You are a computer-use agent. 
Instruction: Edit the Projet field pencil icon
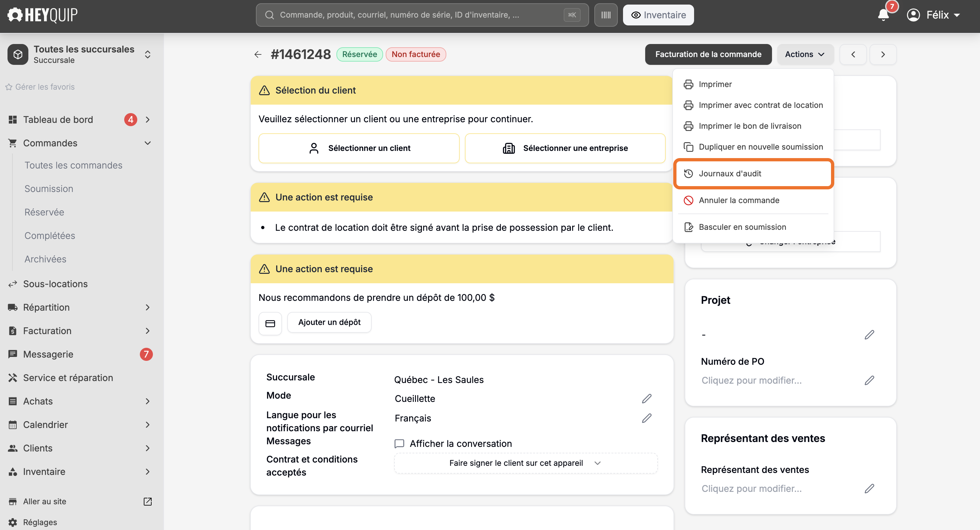869,335
